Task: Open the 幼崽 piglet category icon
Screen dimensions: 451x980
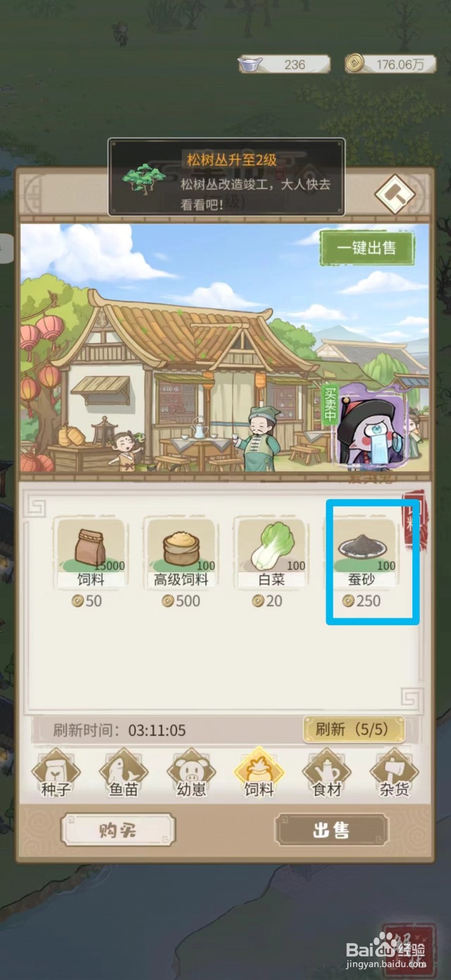Action: click(x=191, y=774)
